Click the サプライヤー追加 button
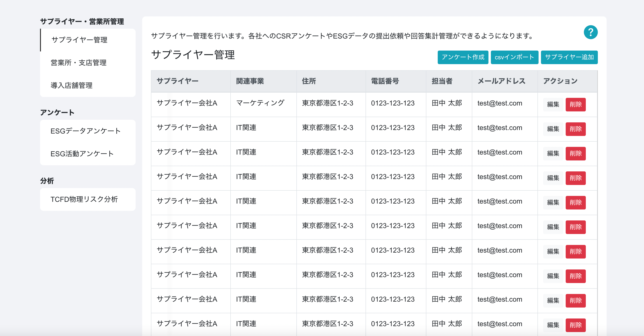This screenshot has width=644, height=336. pyautogui.click(x=569, y=57)
